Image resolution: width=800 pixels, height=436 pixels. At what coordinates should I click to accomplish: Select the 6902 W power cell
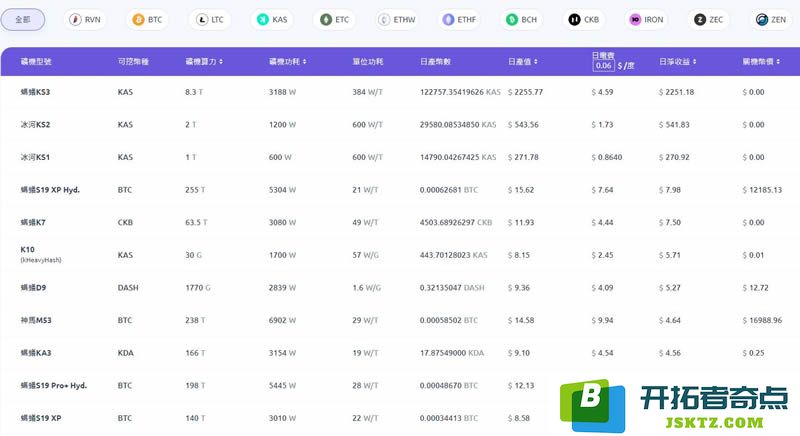[282, 320]
